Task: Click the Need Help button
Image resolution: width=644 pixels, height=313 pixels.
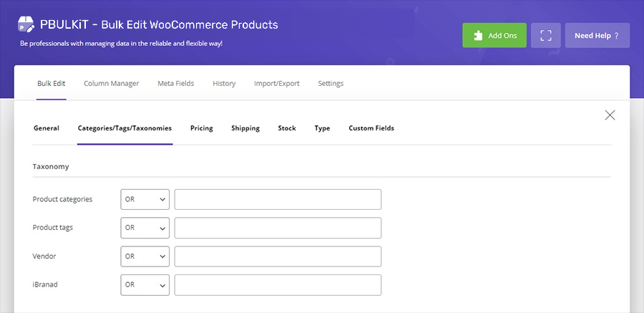Action: [597, 35]
